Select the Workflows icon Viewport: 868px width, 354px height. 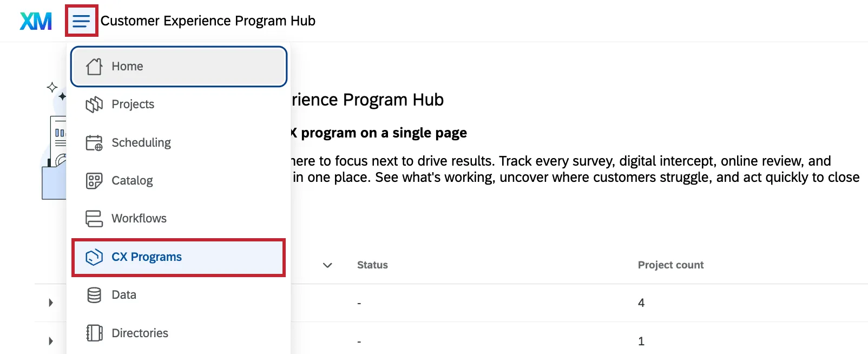[94, 218]
